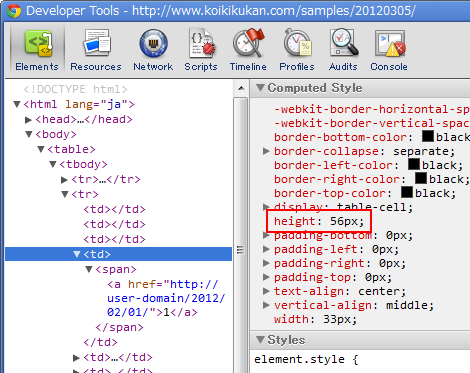Click the panel splitter grip handle

pos(240,250)
